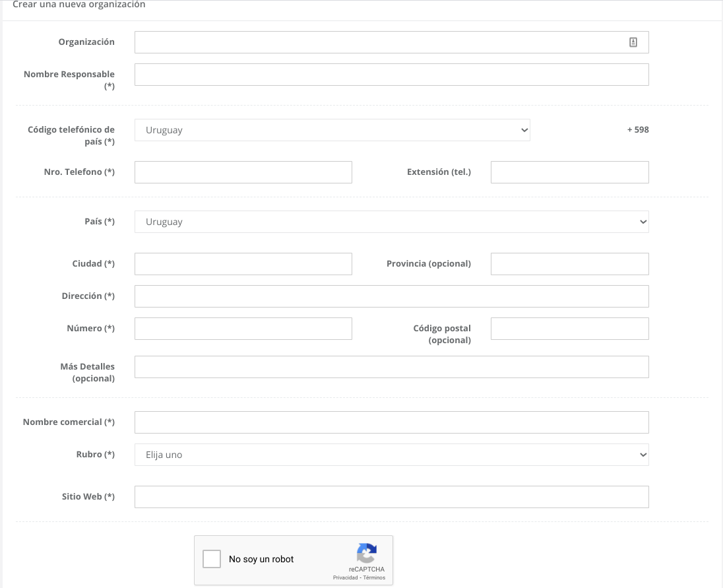Screen dimensions: 723x588
Task: Select the Nro. Telefono input box
Action: [x=243, y=172]
